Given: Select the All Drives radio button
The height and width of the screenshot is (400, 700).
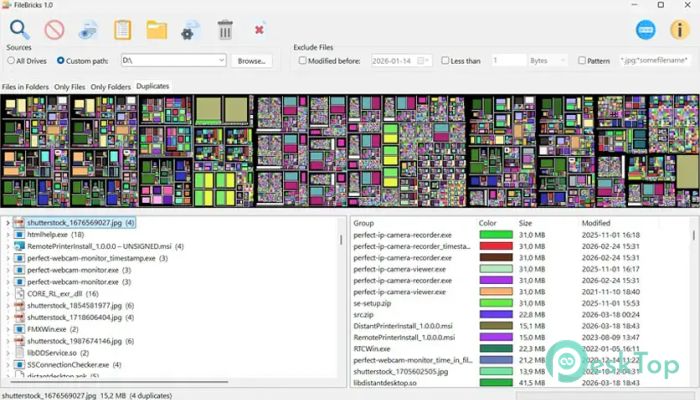Looking at the screenshot, I should click(11, 60).
